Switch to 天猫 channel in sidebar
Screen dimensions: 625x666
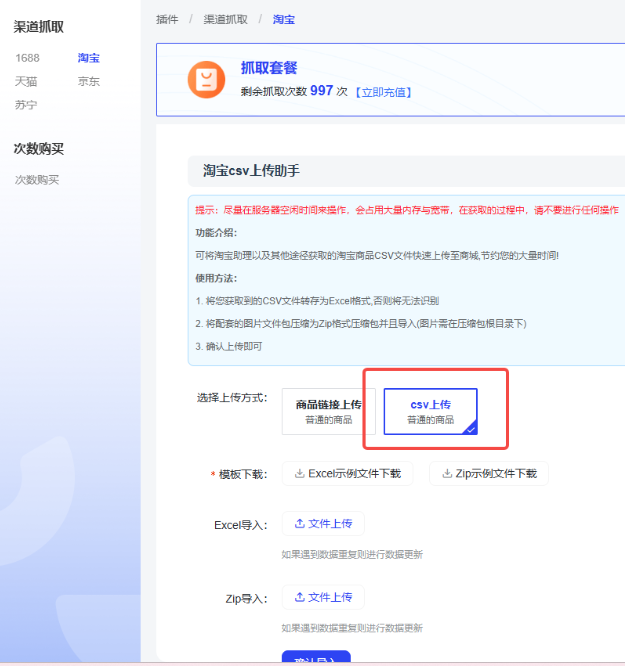[27, 81]
